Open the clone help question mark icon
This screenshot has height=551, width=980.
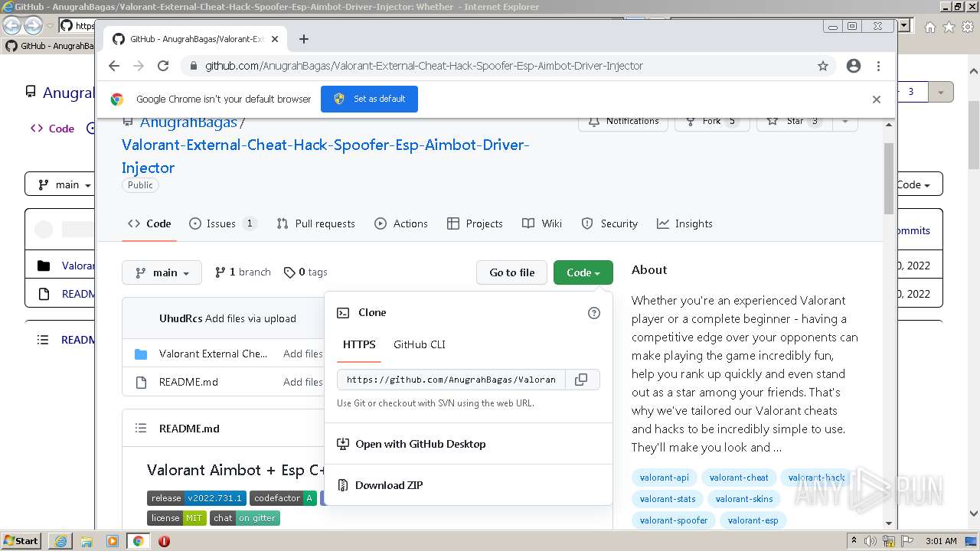pyautogui.click(x=594, y=313)
